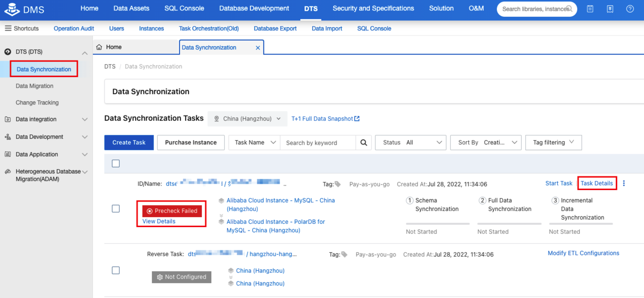Tick the checkbox for the Reverse Task
The height and width of the screenshot is (298, 644).
coord(116,270)
